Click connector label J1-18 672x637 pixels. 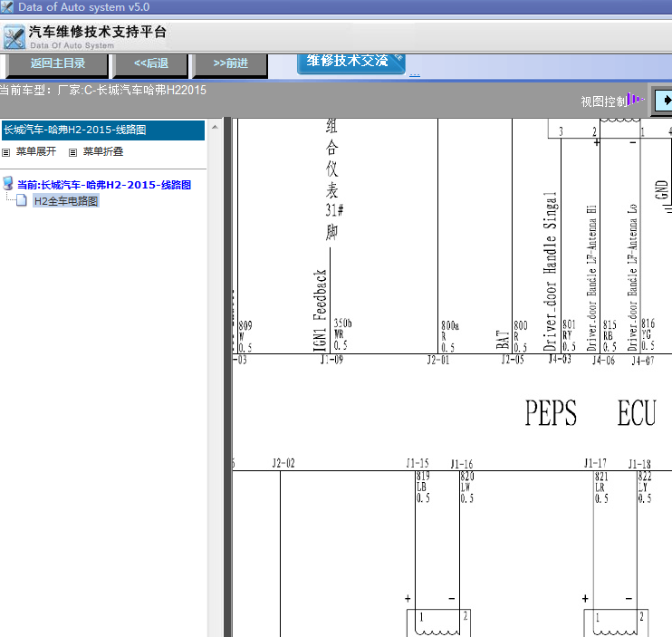click(x=639, y=464)
